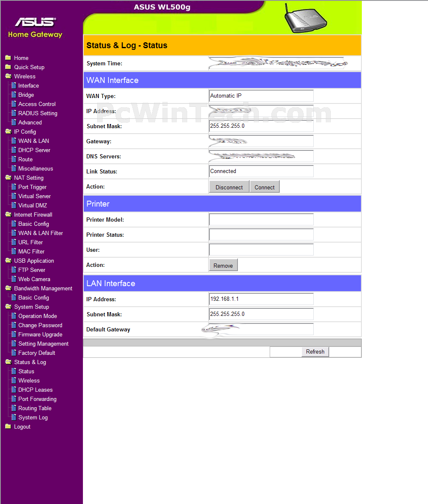Click the Connect button for WAN
Image resolution: width=428 pixels, height=504 pixels.
click(x=265, y=187)
